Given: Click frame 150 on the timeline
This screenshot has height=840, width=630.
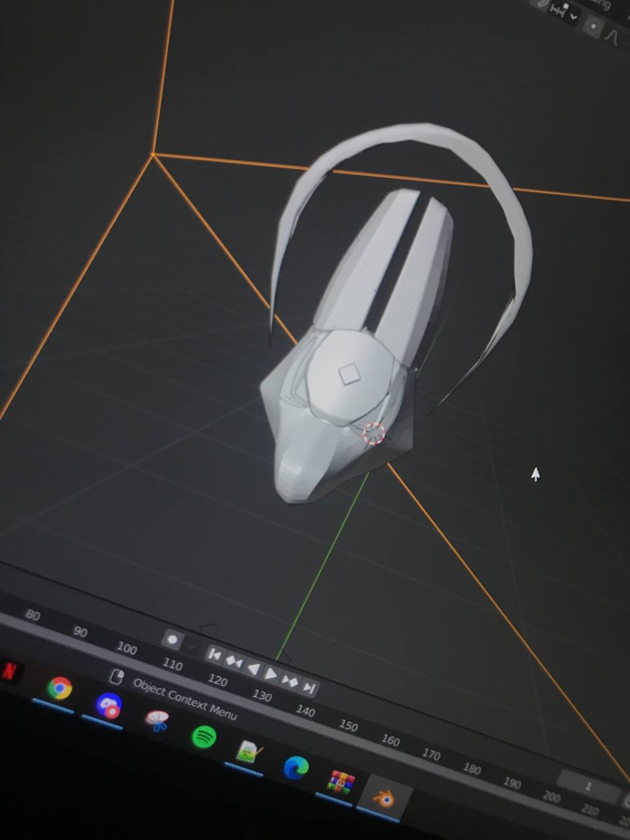Looking at the screenshot, I should [x=348, y=726].
